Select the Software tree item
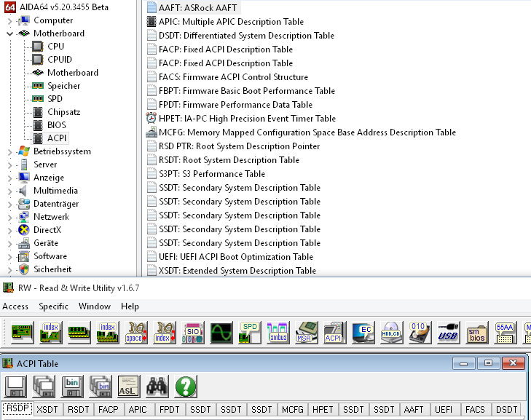 point(50,256)
